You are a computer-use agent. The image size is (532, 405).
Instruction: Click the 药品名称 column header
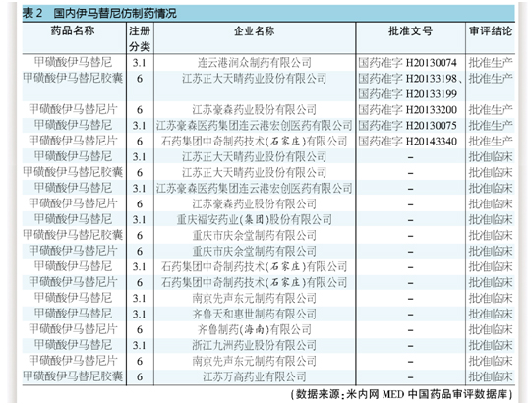click(x=73, y=31)
